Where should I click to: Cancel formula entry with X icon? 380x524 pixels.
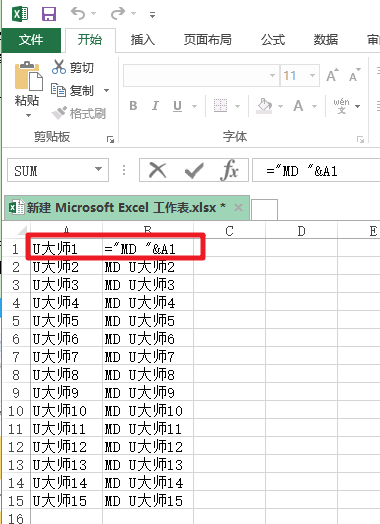click(157, 170)
